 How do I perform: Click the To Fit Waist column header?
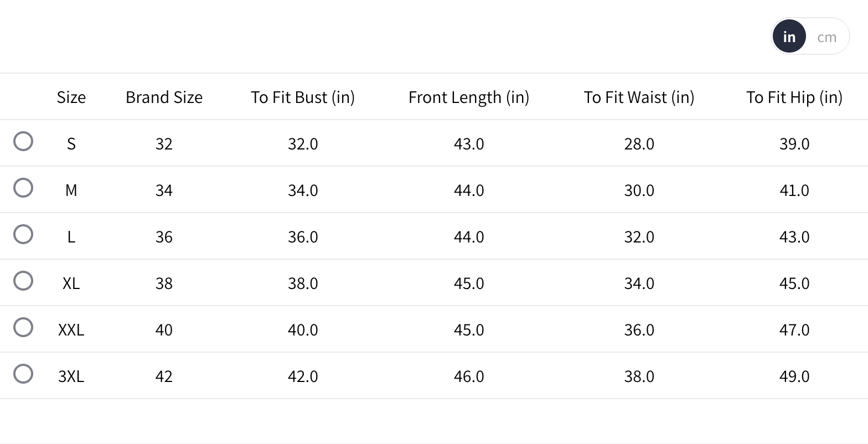click(639, 97)
